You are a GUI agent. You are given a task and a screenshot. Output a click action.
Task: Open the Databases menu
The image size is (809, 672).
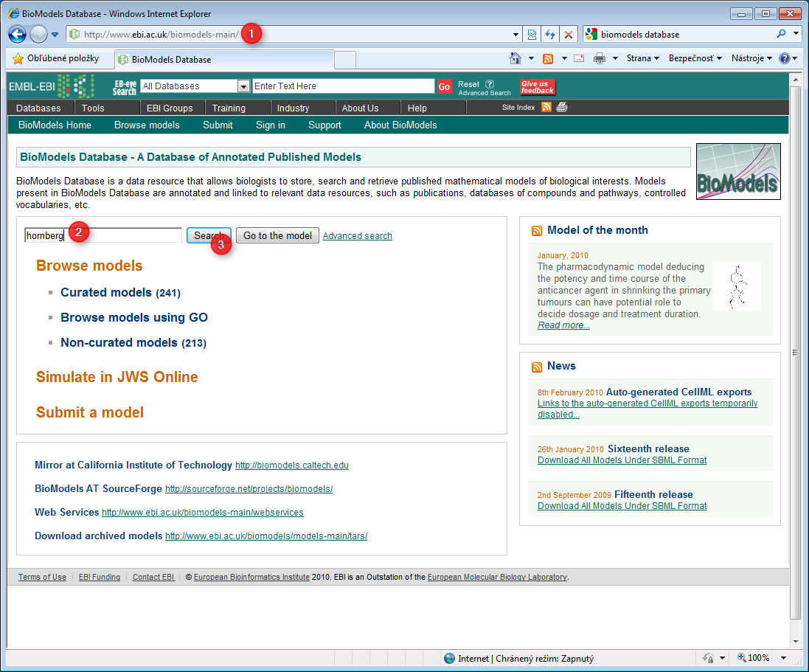click(38, 108)
